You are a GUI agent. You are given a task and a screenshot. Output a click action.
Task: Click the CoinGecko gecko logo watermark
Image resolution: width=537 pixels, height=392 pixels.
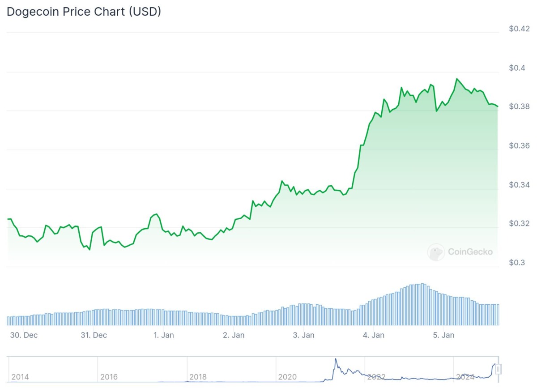pos(435,252)
